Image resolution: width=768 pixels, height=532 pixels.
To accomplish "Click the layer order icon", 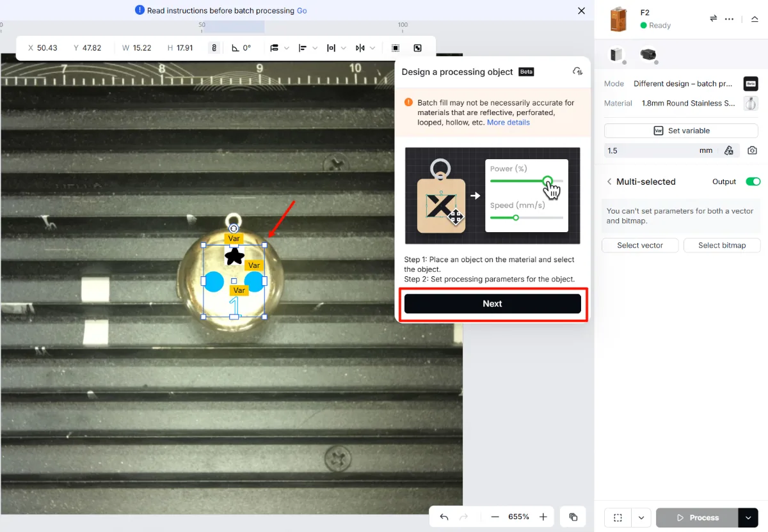I will coord(274,48).
